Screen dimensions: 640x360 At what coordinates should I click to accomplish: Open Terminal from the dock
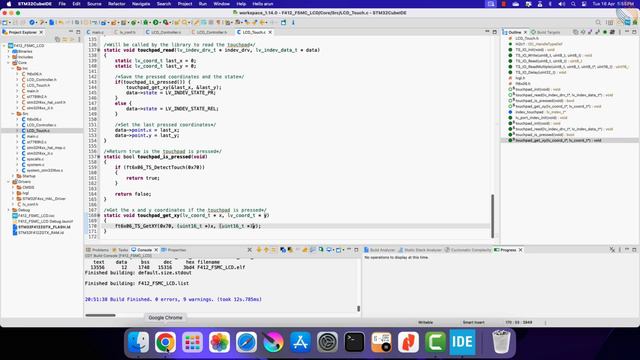354,342
